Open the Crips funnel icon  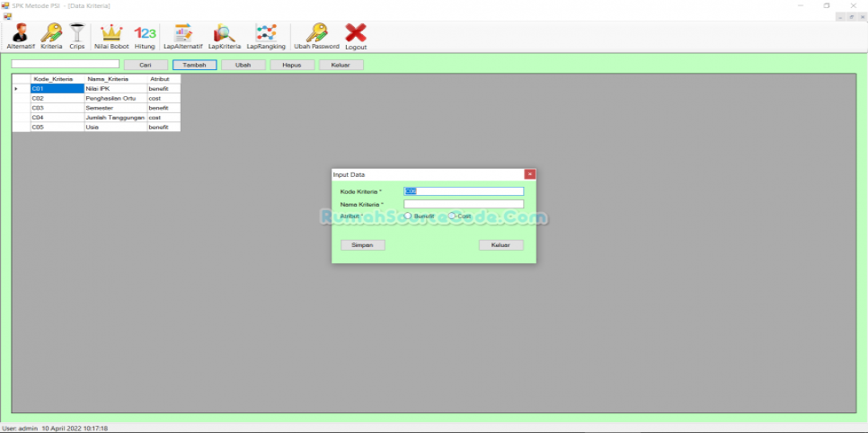(x=77, y=34)
